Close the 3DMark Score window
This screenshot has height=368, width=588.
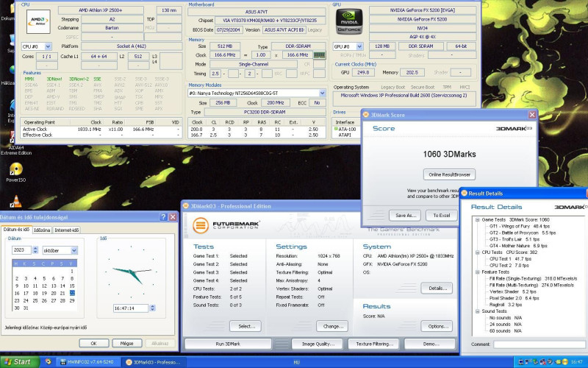(532, 115)
